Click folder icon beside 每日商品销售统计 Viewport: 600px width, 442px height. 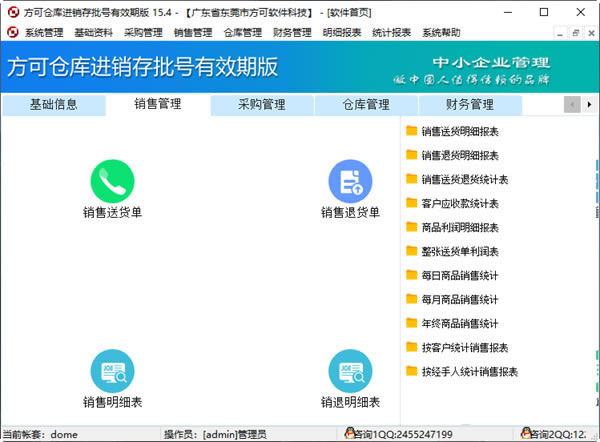411,275
